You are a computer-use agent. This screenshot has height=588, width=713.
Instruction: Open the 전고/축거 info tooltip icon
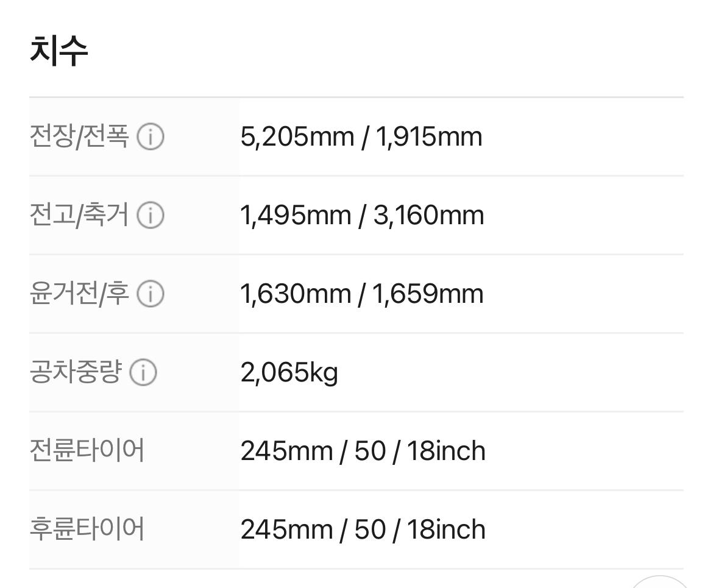tap(150, 216)
